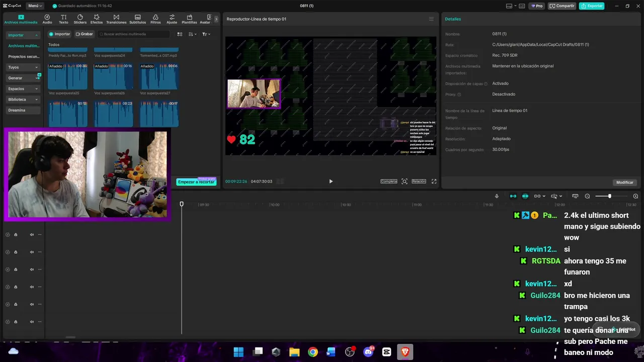Lock the topmost timeline track
The height and width of the screenshot is (362, 644).
point(16,235)
